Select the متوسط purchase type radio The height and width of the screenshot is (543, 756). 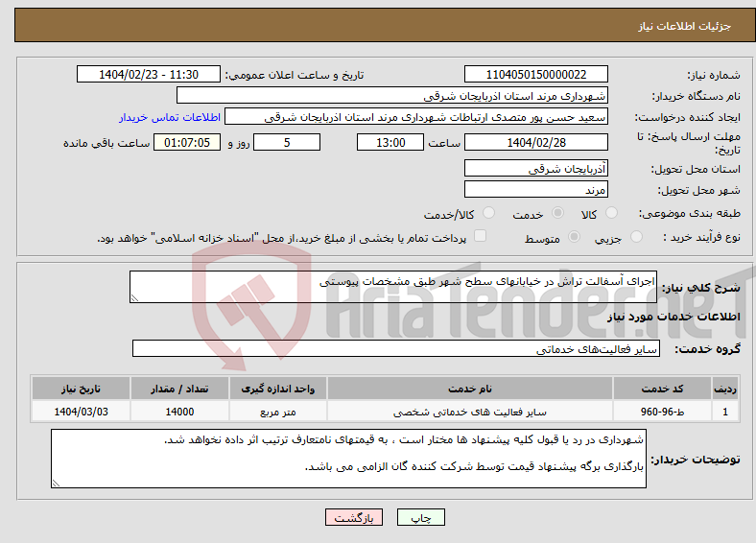coord(574,236)
